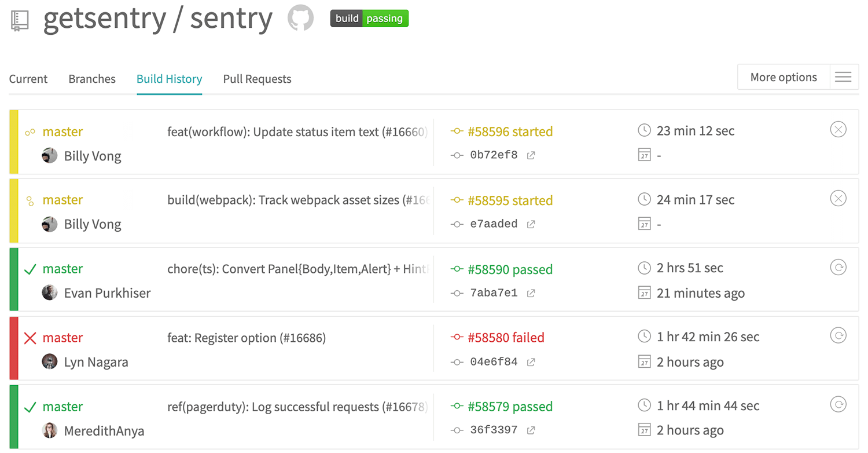Open external link for commit 0b72ef8
The image size is (868, 453).
coord(531,155)
